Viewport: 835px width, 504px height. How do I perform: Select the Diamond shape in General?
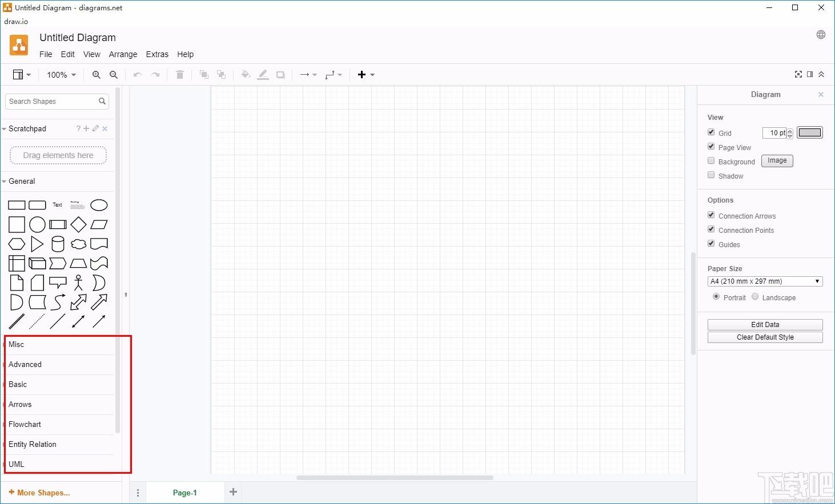78,224
